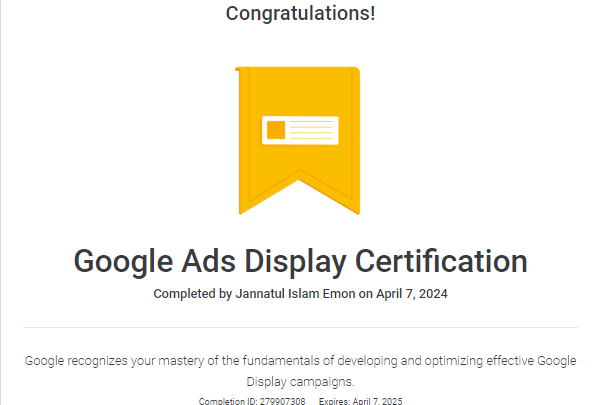Click the text lines inside the ad card icon
The width and height of the screenshot is (601, 405).
click(x=312, y=130)
